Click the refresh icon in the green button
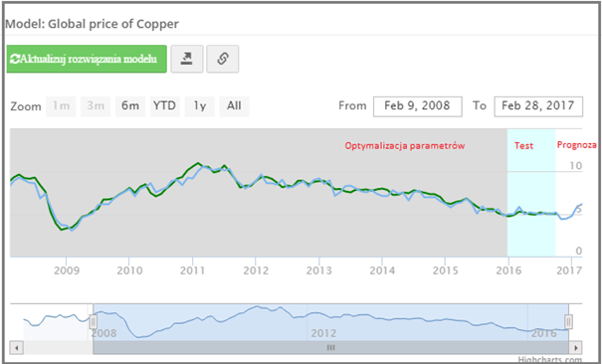Image resolution: width=602 pixels, height=364 pixels. pyautogui.click(x=15, y=59)
